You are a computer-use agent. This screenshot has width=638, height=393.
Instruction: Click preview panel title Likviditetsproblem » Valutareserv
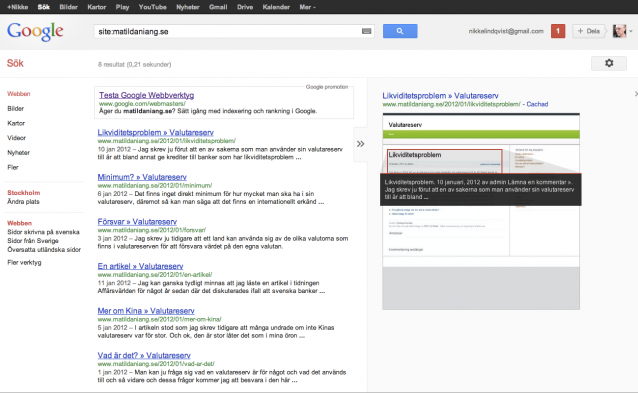tap(440, 96)
